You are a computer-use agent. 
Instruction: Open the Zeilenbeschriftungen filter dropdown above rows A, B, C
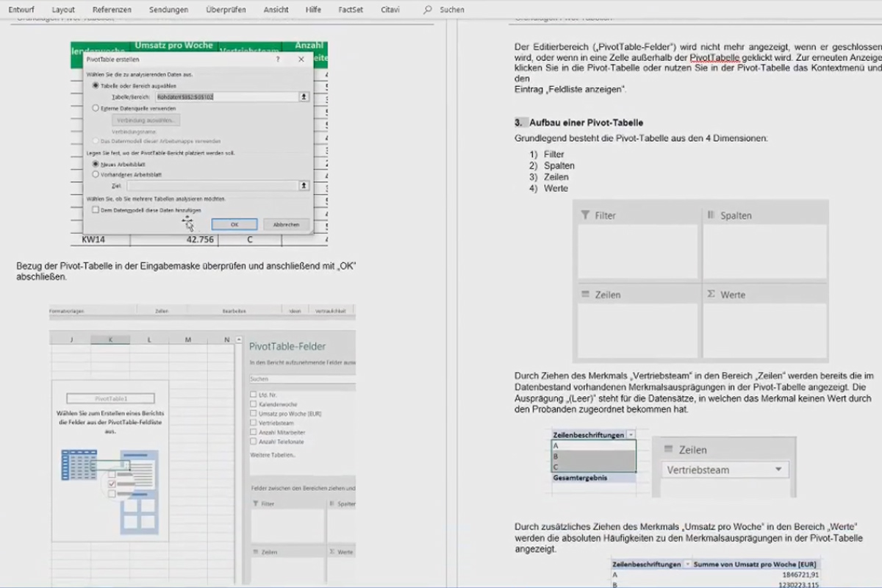point(631,435)
